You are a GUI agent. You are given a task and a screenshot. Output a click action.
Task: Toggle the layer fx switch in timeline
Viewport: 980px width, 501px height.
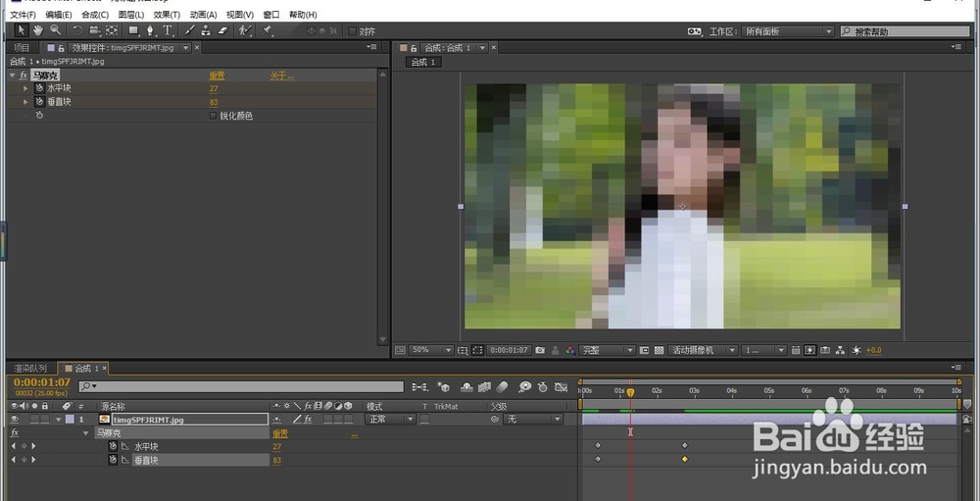(x=308, y=419)
